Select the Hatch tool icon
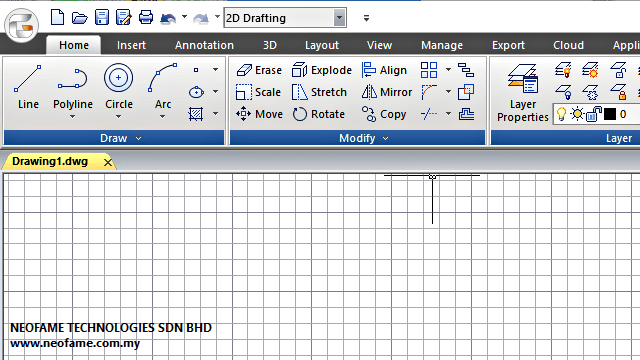Screen dimensions: 640x360 click(x=196, y=114)
